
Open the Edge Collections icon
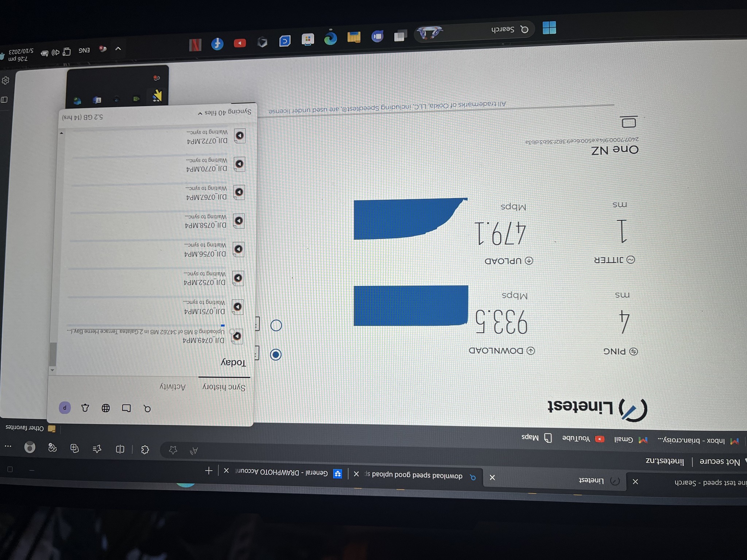point(74,448)
